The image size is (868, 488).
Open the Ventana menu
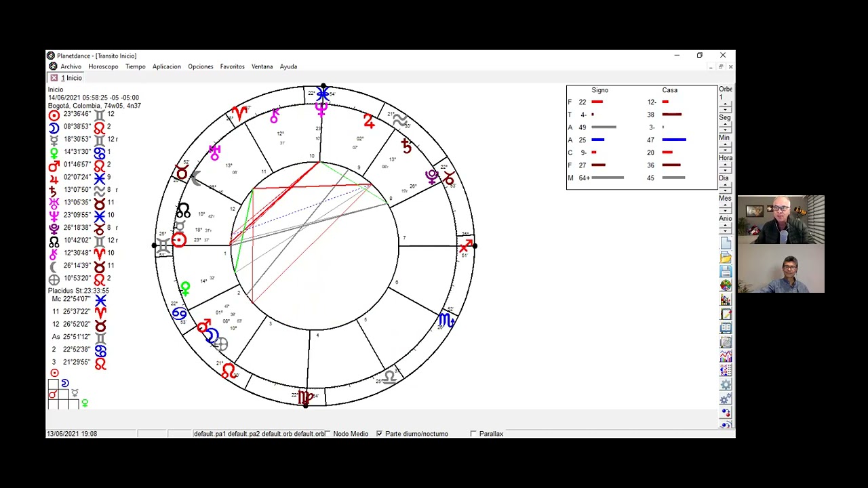tap(262, 66)
